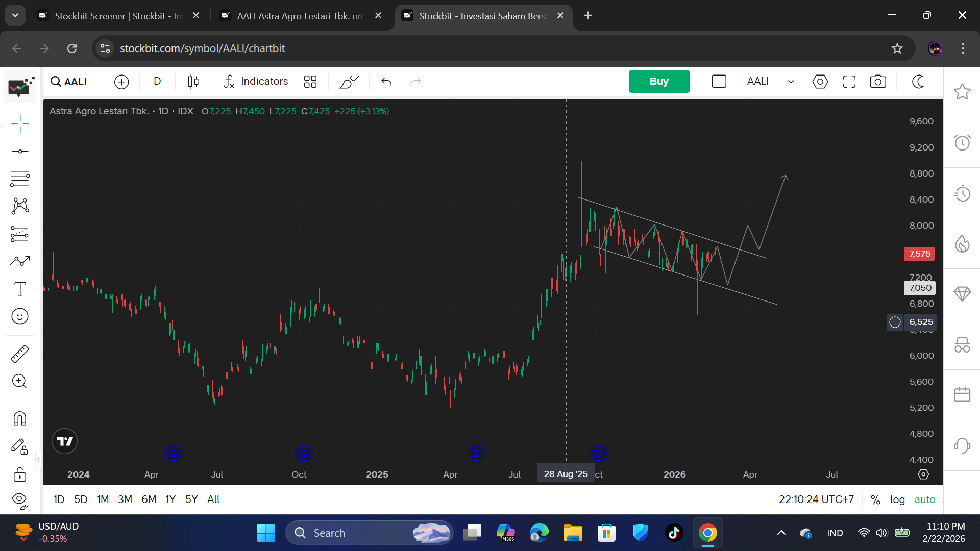
Task: Toggle the auto scale option
Action: click(924, 499)
